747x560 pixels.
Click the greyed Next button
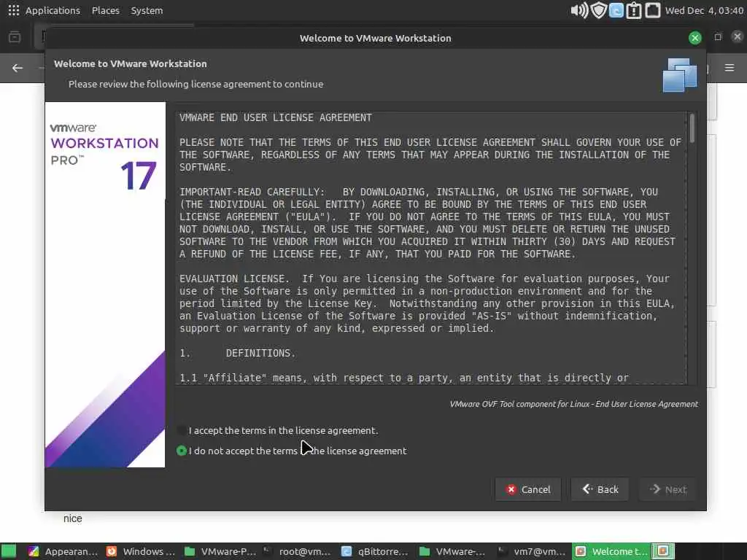click(668, 489)
